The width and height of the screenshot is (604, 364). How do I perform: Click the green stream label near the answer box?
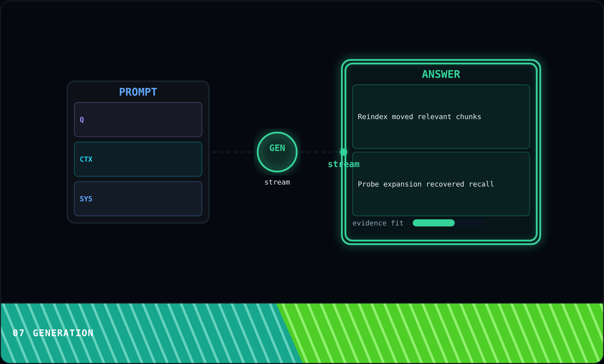pos(344,164)
